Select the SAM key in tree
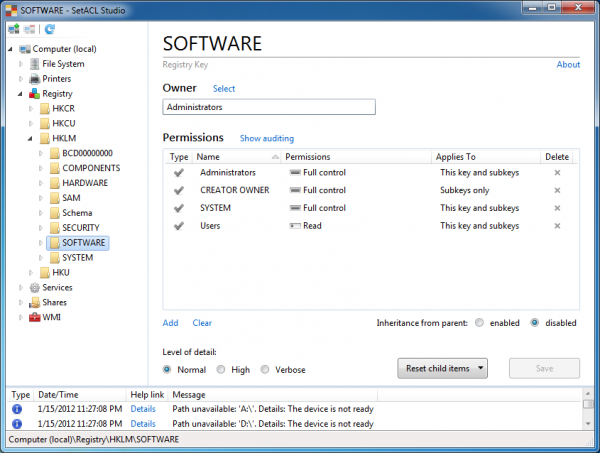Image resolution: width=600 pixels, height=453 pixels. point(71,198)
